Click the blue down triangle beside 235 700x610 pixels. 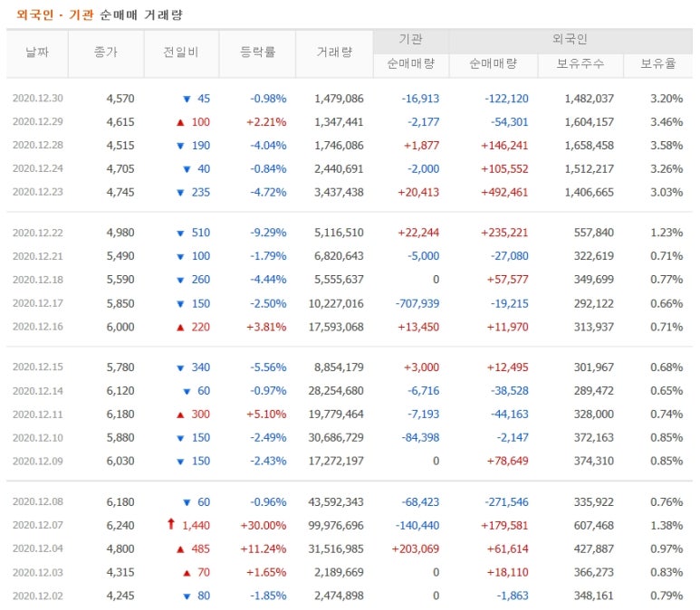click(180, 193)
